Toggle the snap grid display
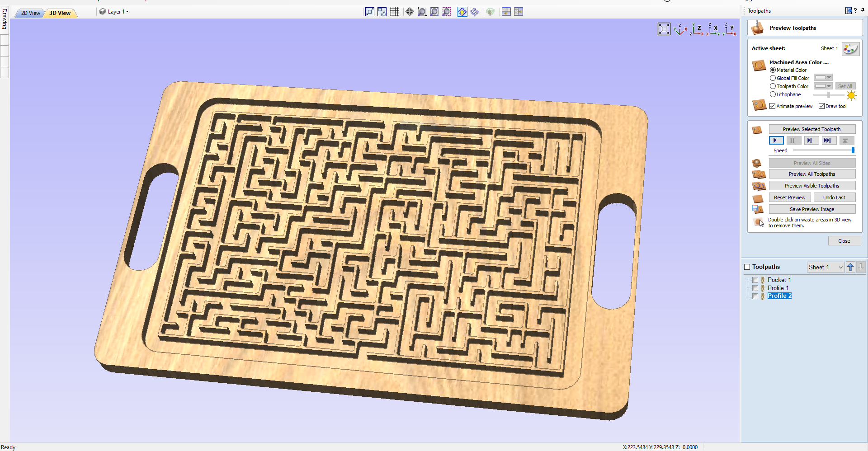The width and height of the screenshot is (868, 451). tap(394, 12)
